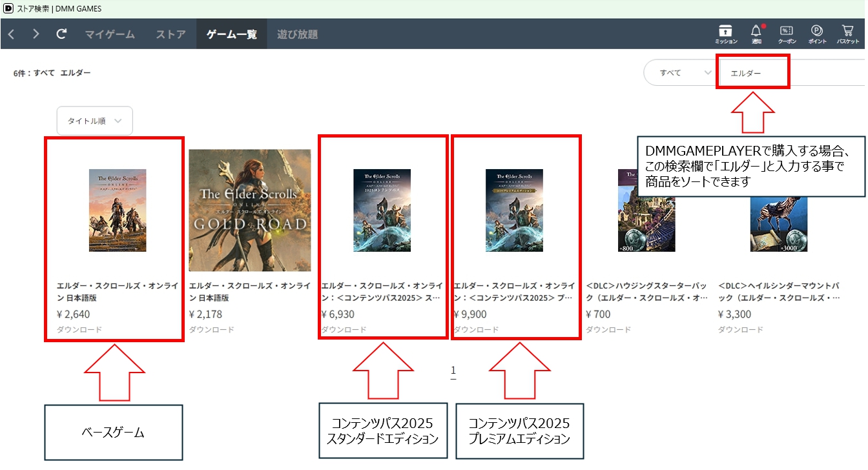
Task: Click the DMM logo icon in title bar
Action: point(8,8)
